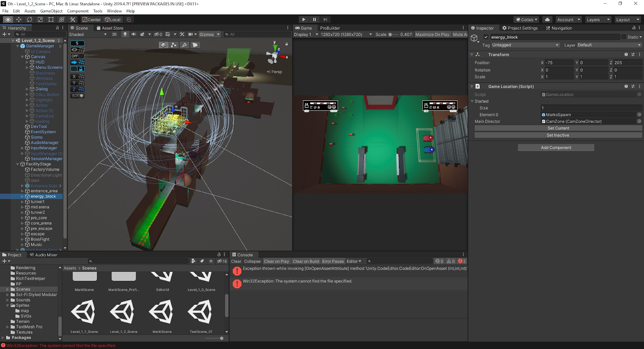This screenshot has height=349, width=644.
Task: Click the Set Current button
Action: pos(558,128)
